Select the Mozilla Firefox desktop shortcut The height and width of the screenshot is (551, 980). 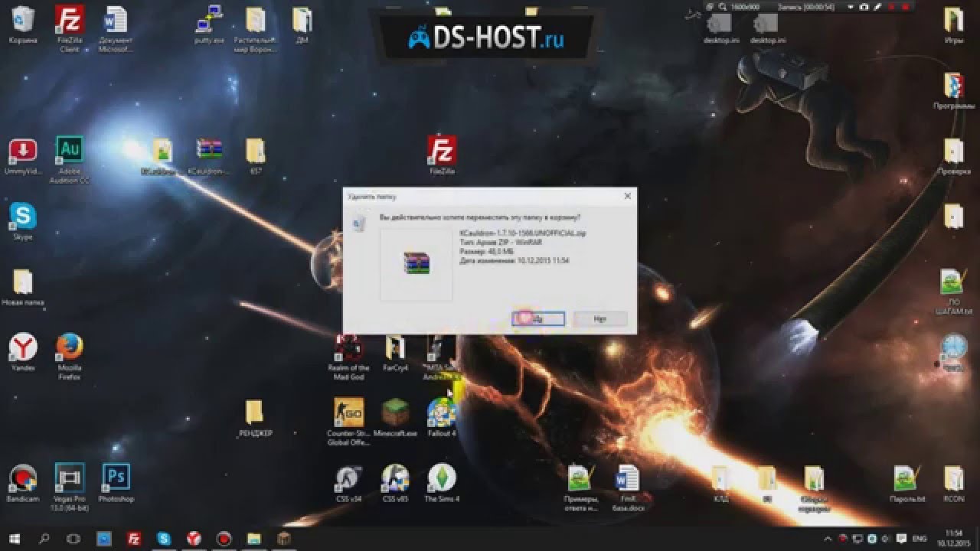point(70,357)
